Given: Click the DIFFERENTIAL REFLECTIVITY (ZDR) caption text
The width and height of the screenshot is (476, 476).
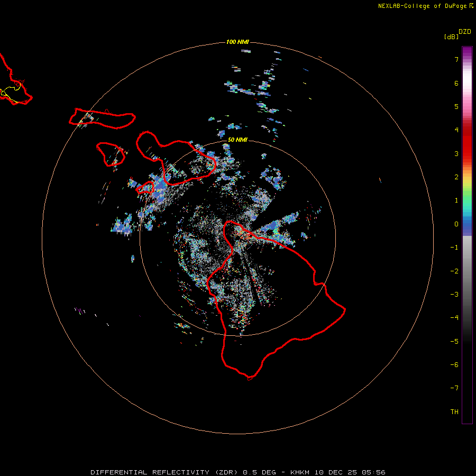Looking at the screenshot, I should click(164, 472).
